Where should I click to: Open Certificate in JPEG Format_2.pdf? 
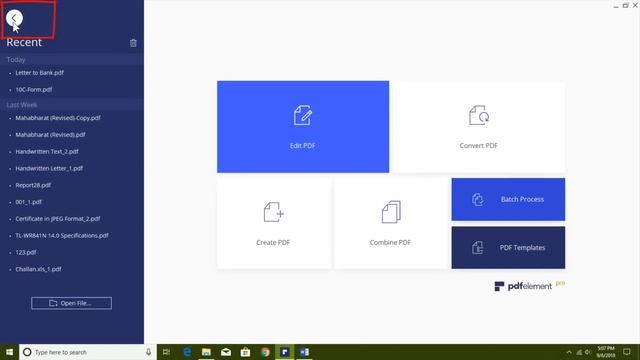[x=58, y=219]
